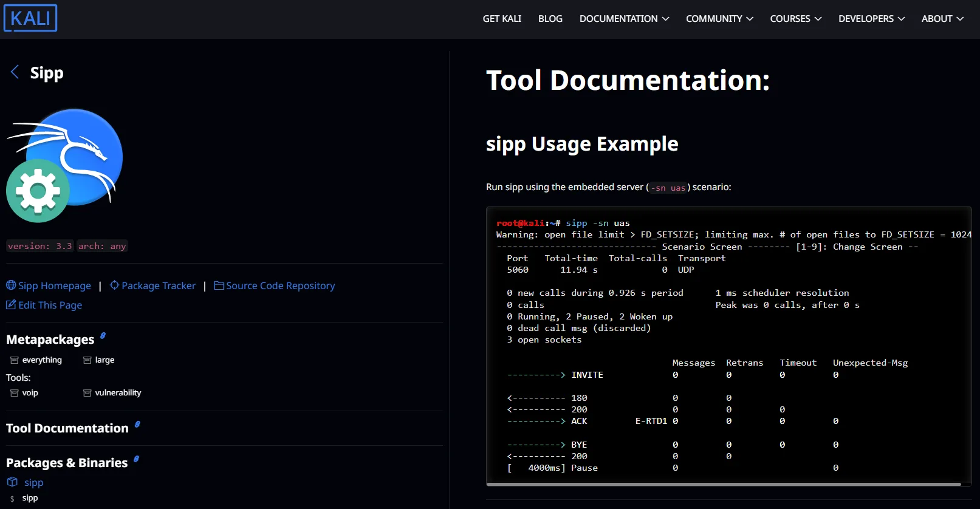Click the anchor link icon beside Tool Documentation
Image resolution: width=980 pixels, height=509 pixels.
pyautogui.click(x=137, y=425)
